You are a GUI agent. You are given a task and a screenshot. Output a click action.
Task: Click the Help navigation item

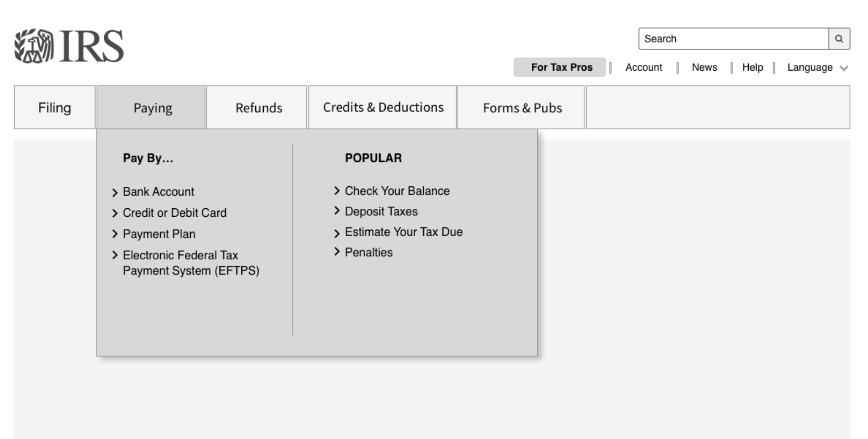(x=752, y=67)
